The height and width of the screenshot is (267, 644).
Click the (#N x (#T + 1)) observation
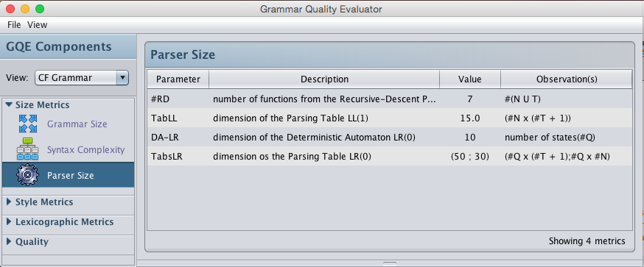[x=567, y=118]
